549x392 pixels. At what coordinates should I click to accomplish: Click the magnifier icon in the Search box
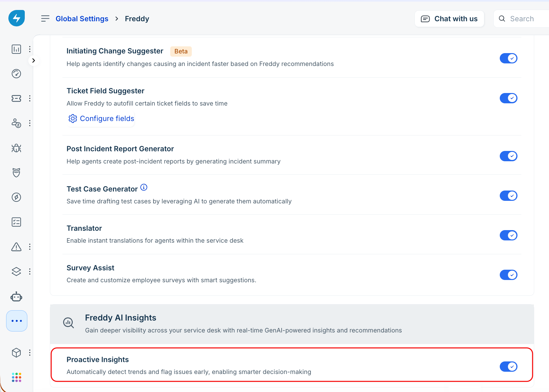point(502,19)
